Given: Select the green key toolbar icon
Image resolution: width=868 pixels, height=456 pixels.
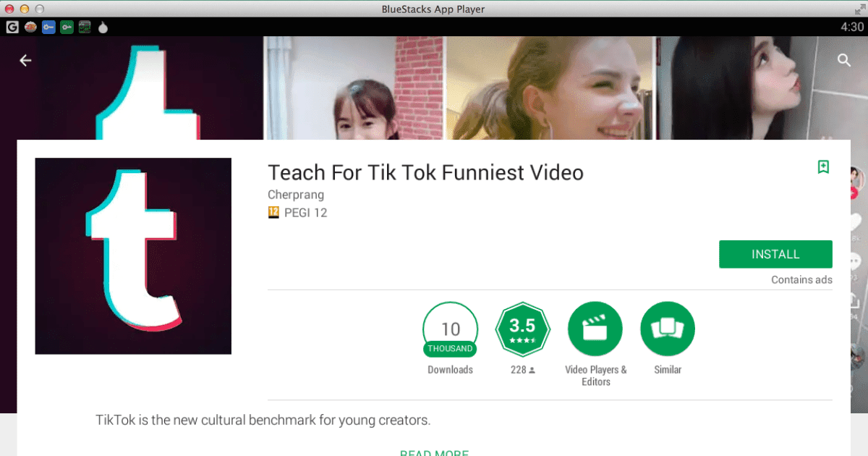Looking at the screenshot, I should tap(67, 27).
